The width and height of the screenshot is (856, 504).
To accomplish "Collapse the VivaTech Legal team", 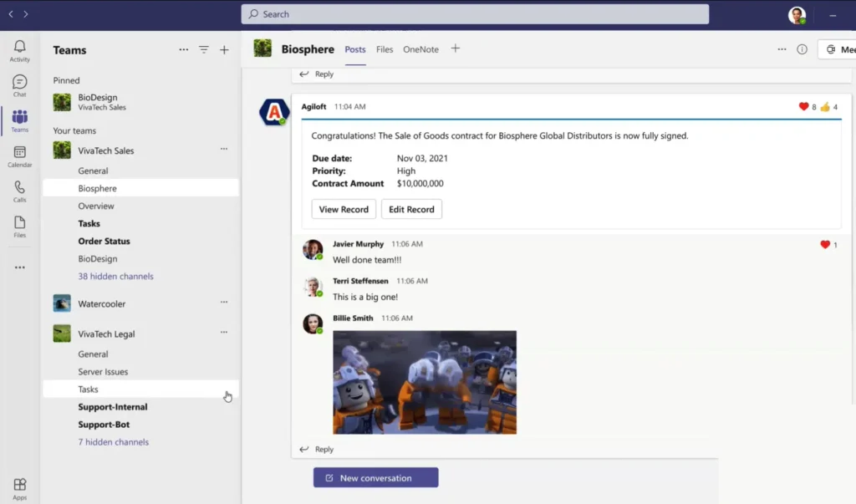I will [106, 333].
